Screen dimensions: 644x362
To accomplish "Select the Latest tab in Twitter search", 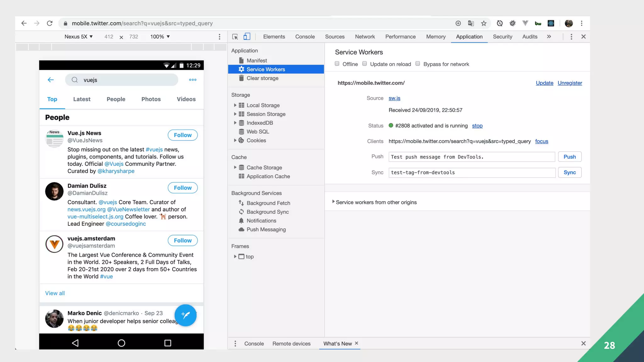I will pos(82,99).
